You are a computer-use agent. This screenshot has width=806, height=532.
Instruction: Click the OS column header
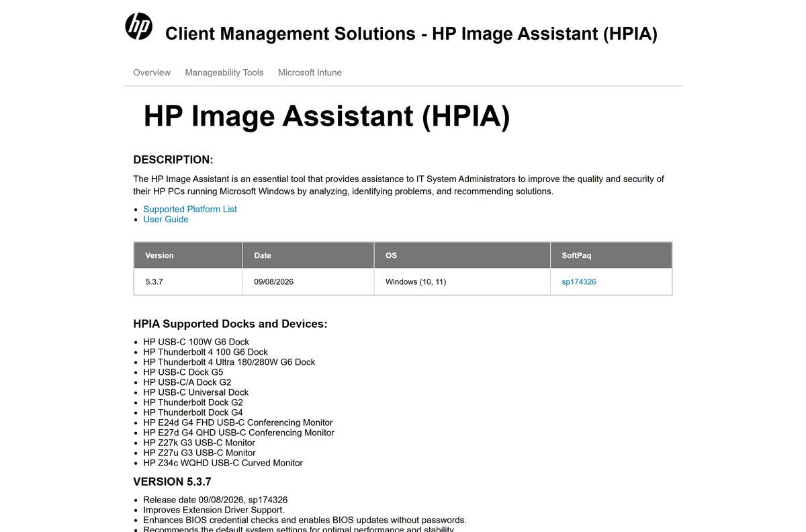(x=462, y=255)
